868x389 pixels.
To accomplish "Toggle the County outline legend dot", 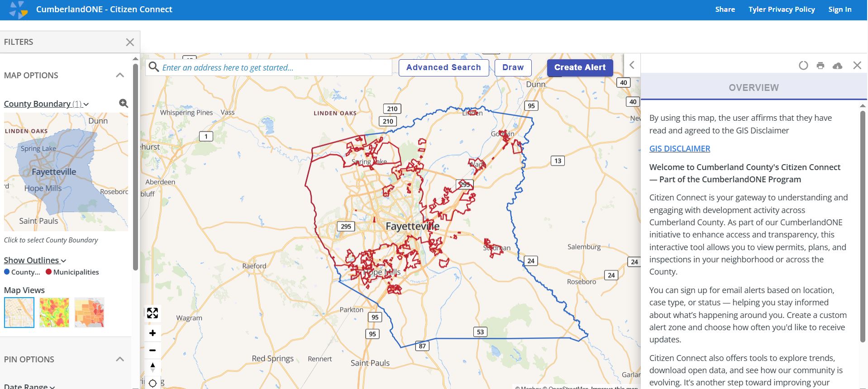I will click(x=7, y=272).
